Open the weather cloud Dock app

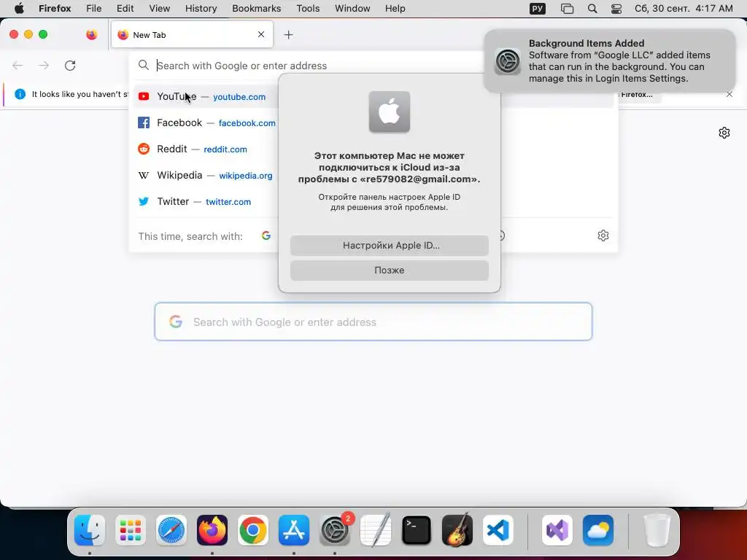tap(598, 530)
